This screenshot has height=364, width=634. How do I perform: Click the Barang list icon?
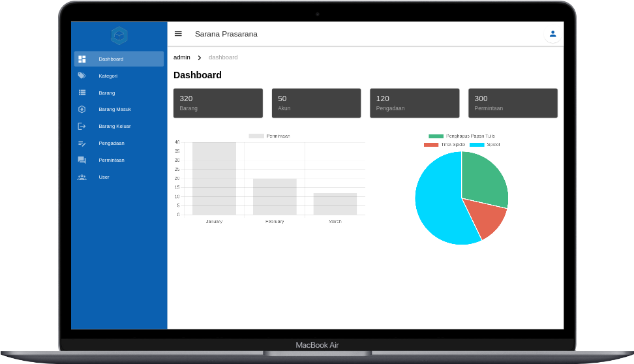[x=82, y=93]
